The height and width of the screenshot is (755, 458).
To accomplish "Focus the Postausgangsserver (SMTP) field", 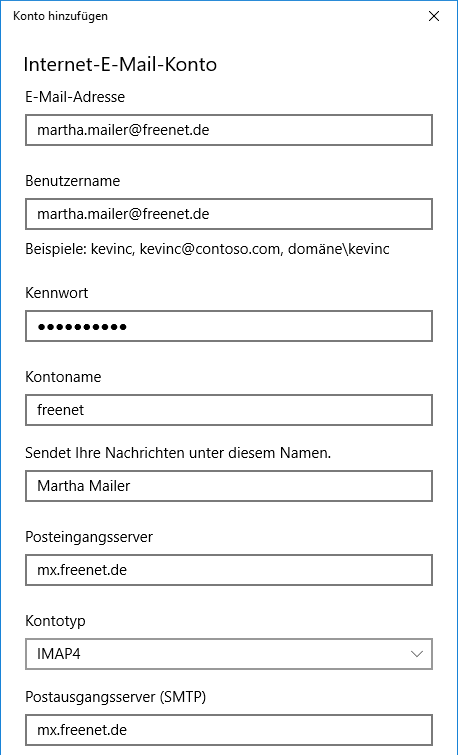I will pyautogui.click(x=229, y=730).
